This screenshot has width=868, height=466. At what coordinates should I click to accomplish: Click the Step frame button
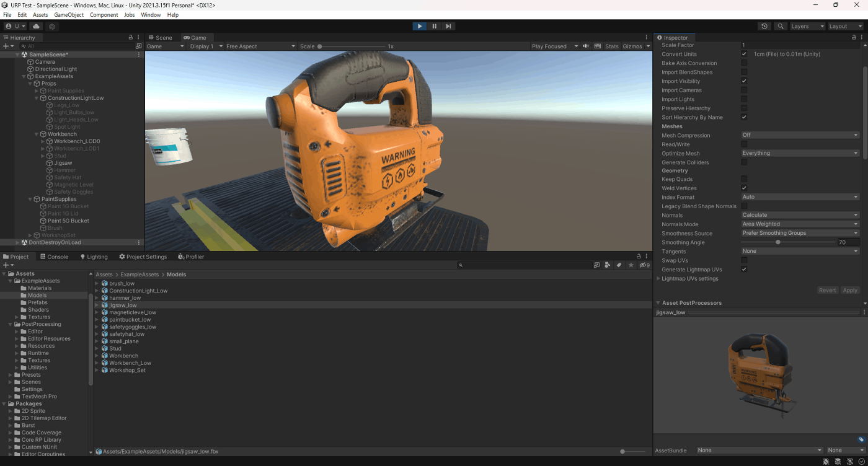point(448,26)
